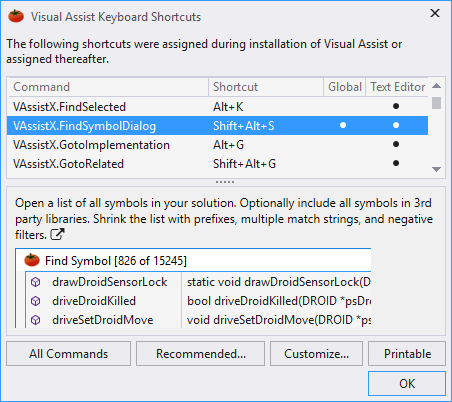Screen dimensions: 452x402
Task: Toggle Text Editor dot for VAssistX.GotoRelated
Action: pos(396,163)
